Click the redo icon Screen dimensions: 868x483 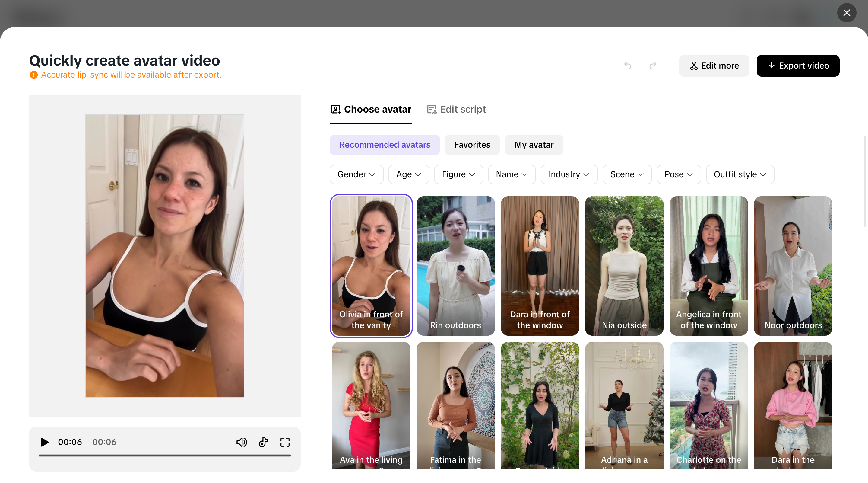pos(653,66)
